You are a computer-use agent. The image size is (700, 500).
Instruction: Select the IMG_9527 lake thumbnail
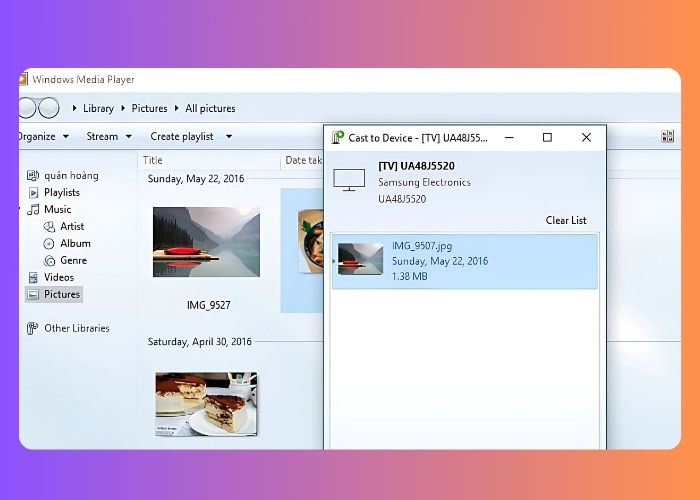point(206,242)
